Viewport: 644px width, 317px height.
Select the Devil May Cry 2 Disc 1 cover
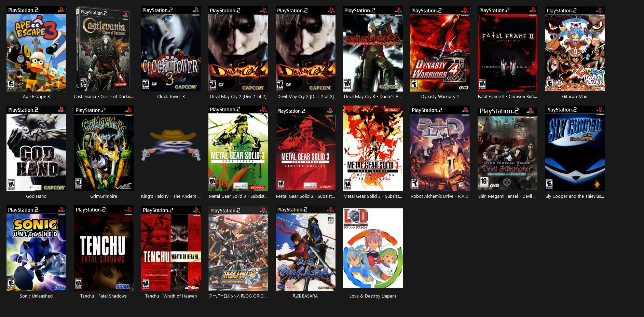point(238,49)
